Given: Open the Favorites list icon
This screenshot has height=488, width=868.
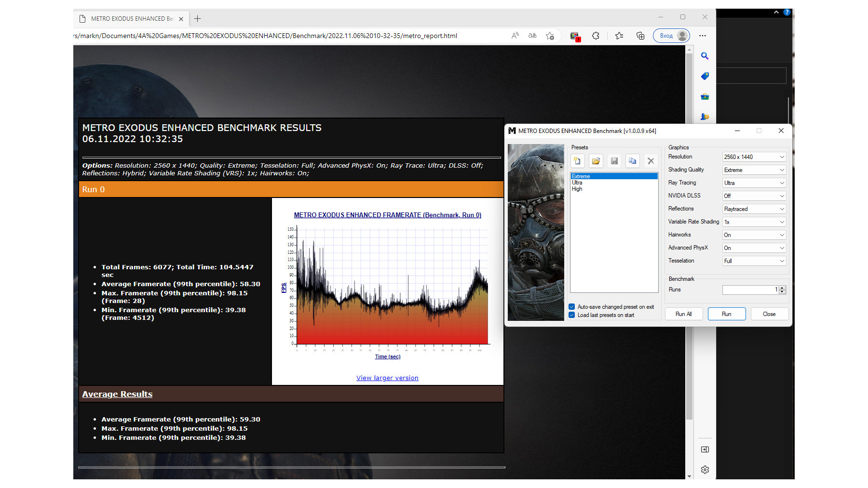Looking at the screenshot, I should [x=620, y=36].
